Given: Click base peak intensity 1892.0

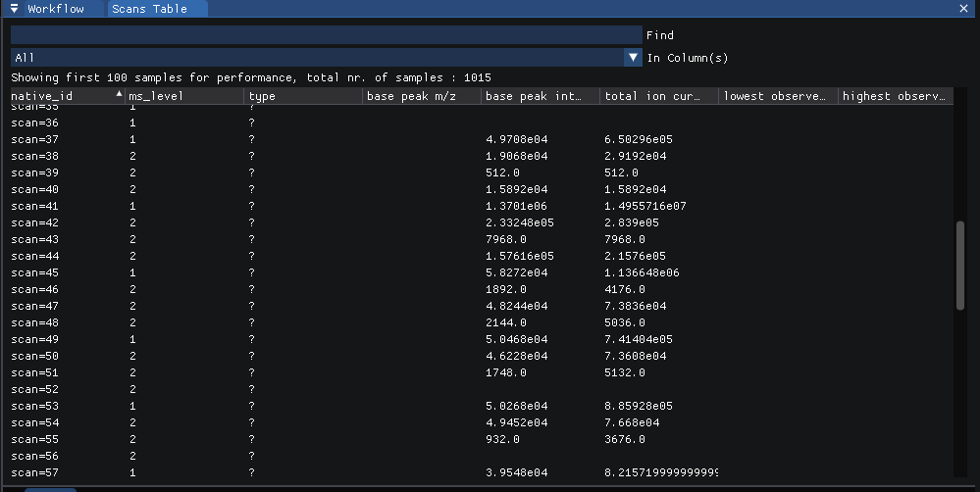Looking at the screenshot, I should (506, 289).
